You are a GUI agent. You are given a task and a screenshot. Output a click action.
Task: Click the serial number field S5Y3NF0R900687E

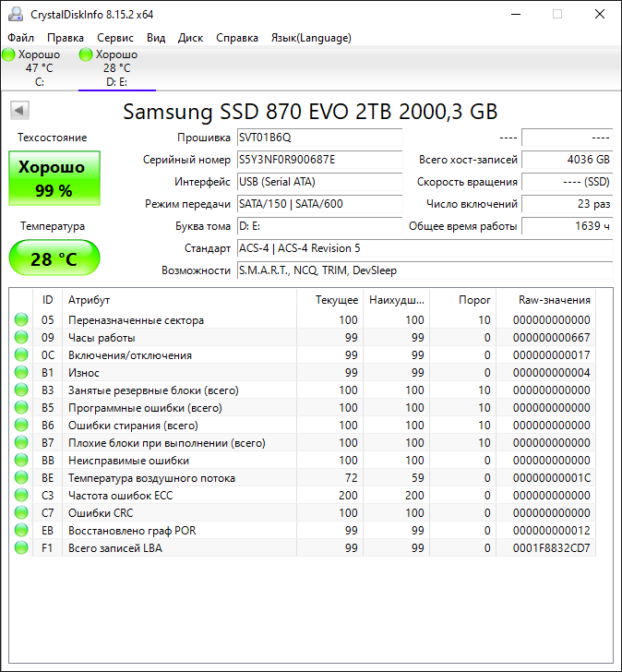click(x=319, y=160)
